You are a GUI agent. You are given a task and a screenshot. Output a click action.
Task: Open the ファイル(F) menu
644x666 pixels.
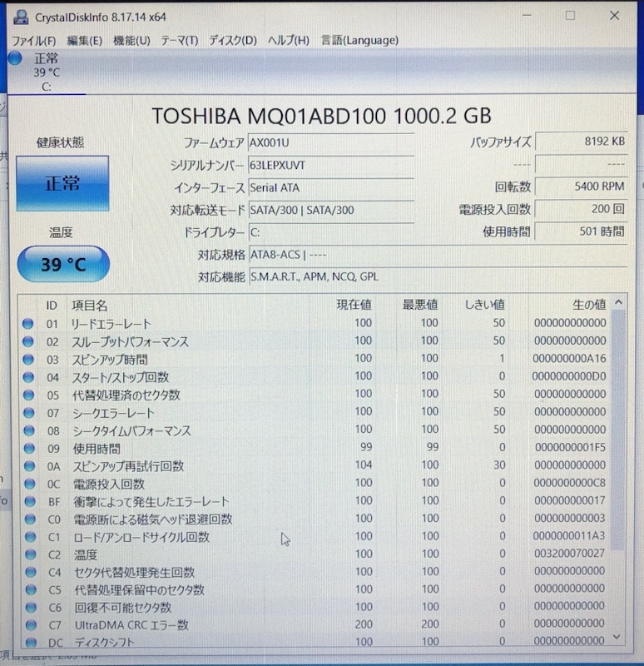coord(34,41)
